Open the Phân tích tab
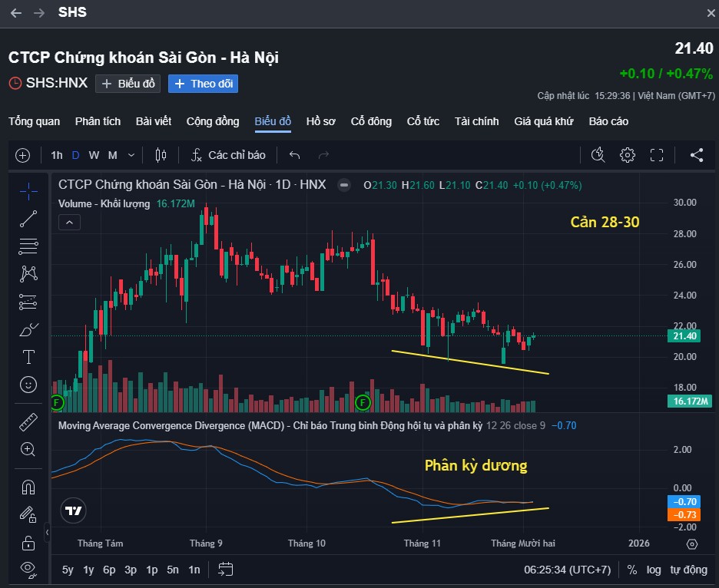The width and height of the screenshot is (719, 588). [98, 121]
